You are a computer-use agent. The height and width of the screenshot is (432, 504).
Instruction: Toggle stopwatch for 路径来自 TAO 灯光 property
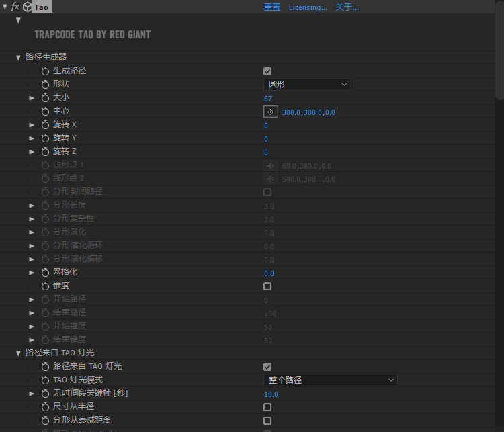45,367
